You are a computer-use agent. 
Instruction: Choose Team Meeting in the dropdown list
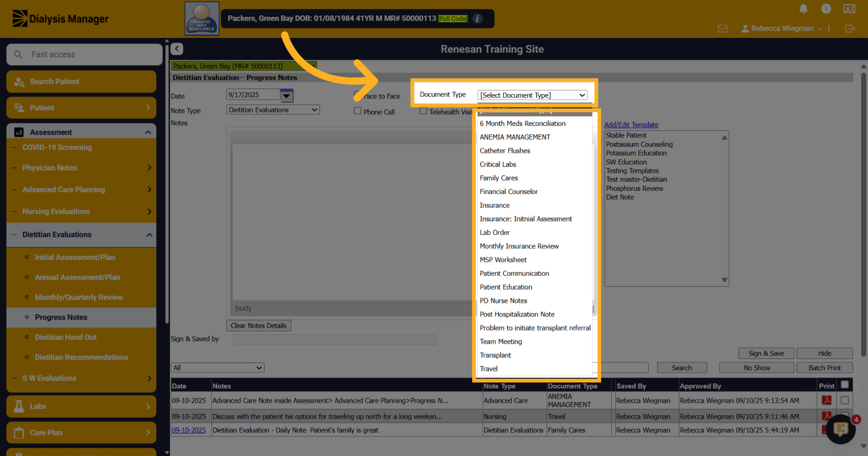tap(501, 342)
